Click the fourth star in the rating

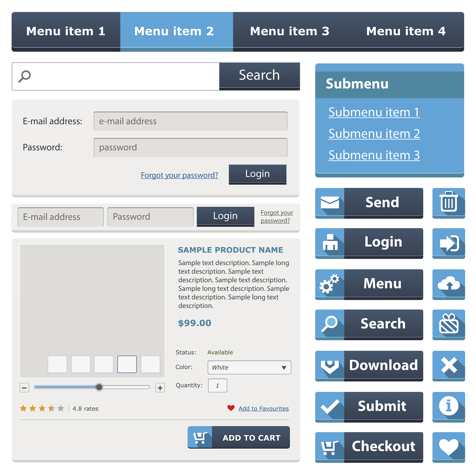[51, 408]
